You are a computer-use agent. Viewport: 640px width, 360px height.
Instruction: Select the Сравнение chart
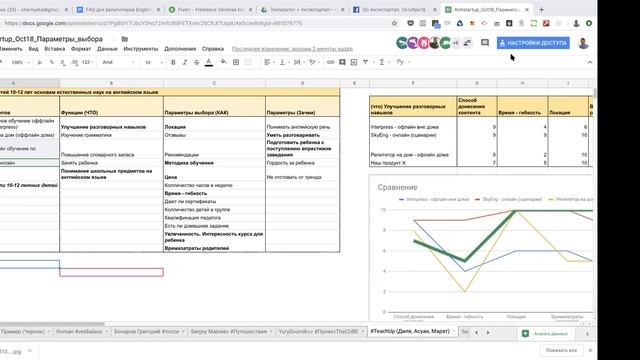[482, 247]
